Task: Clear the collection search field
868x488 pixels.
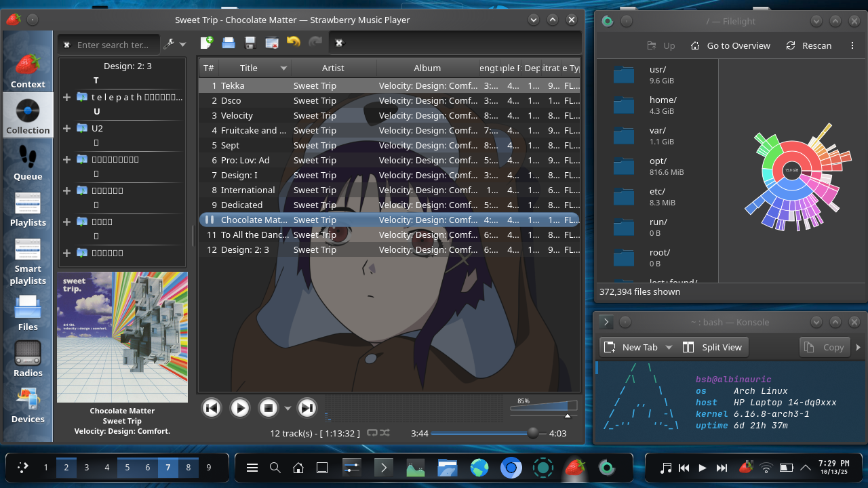Action: 66,45
